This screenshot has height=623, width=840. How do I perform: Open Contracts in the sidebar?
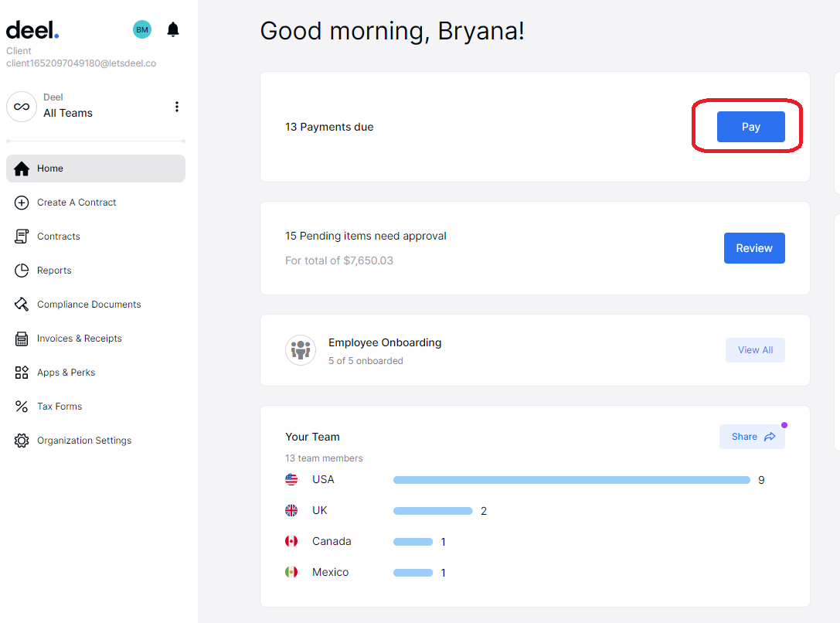coord(58,237)
